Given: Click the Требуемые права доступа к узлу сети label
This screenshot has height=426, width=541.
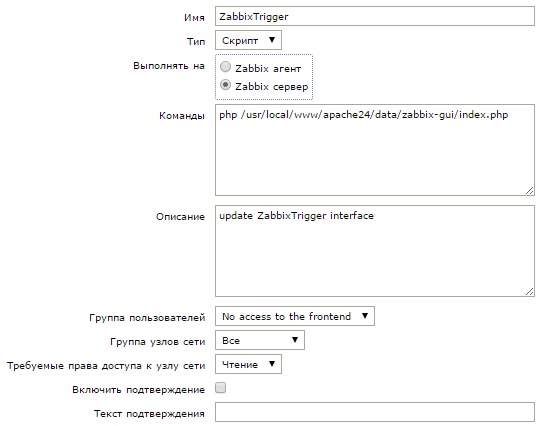Looking at the screenshot, I should [x=106, y=366].
